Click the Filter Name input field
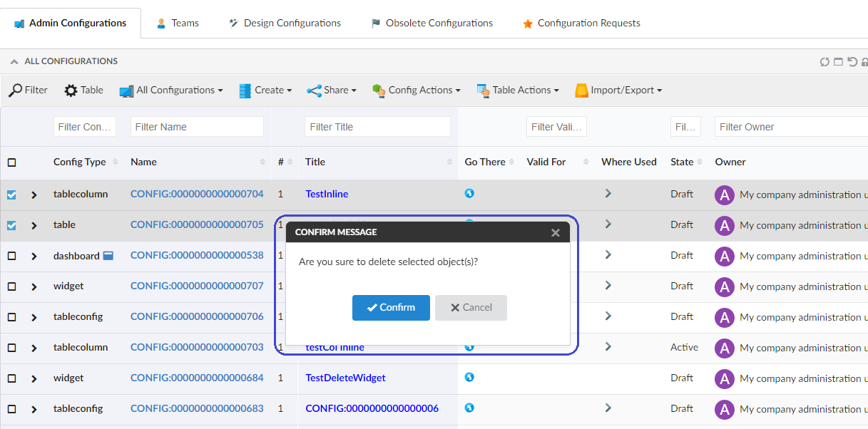 click(197, 127)
